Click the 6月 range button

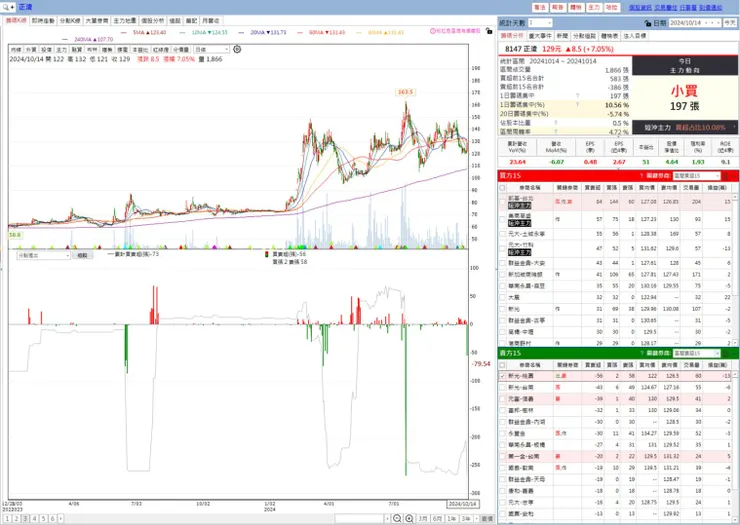[x=437, y=518]
